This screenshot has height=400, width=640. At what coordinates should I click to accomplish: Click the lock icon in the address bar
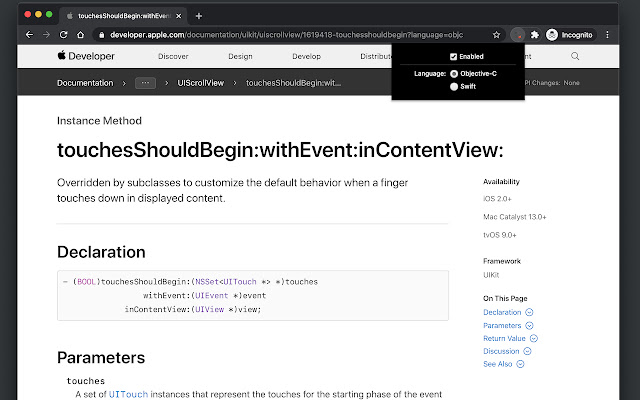click(102, 35)
